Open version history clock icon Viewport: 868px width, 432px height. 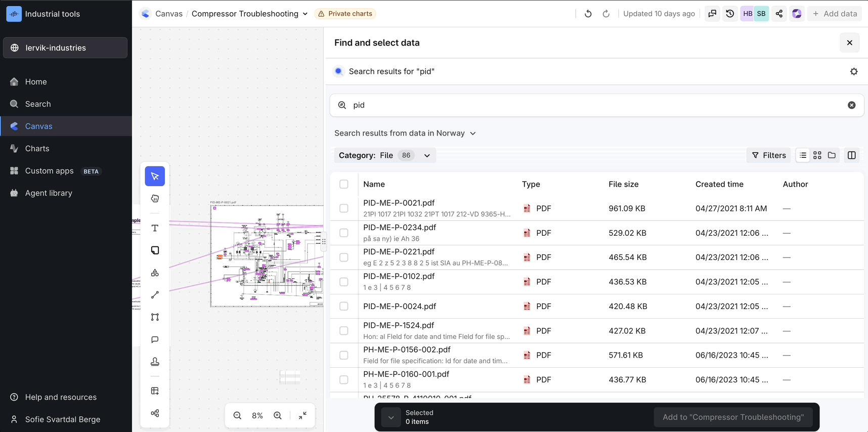pyautogui.click(x=730, y=14)
